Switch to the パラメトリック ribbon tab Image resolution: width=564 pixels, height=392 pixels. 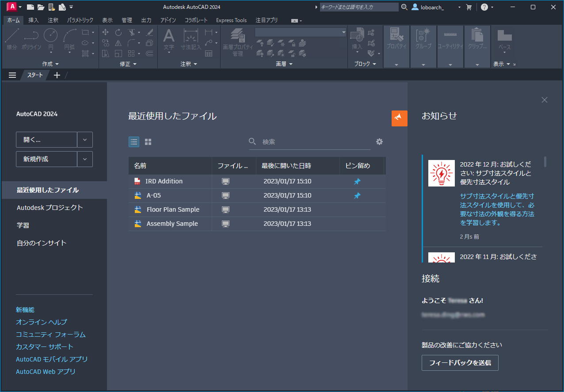pos(80,20)
